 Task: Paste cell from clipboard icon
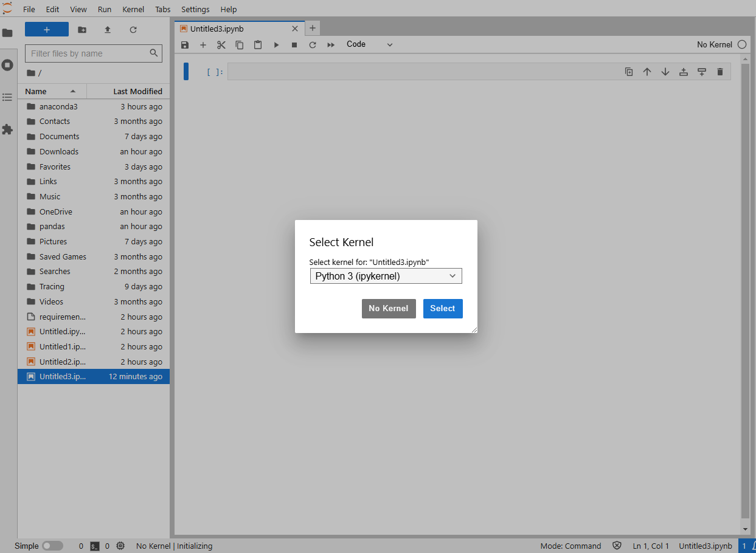[258, 45]
